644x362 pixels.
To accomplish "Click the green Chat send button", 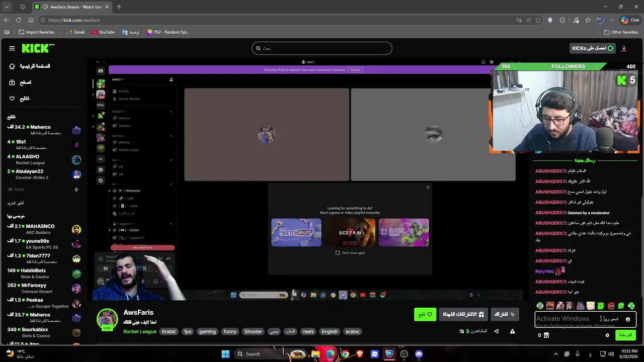I will [x=625, y=335].
